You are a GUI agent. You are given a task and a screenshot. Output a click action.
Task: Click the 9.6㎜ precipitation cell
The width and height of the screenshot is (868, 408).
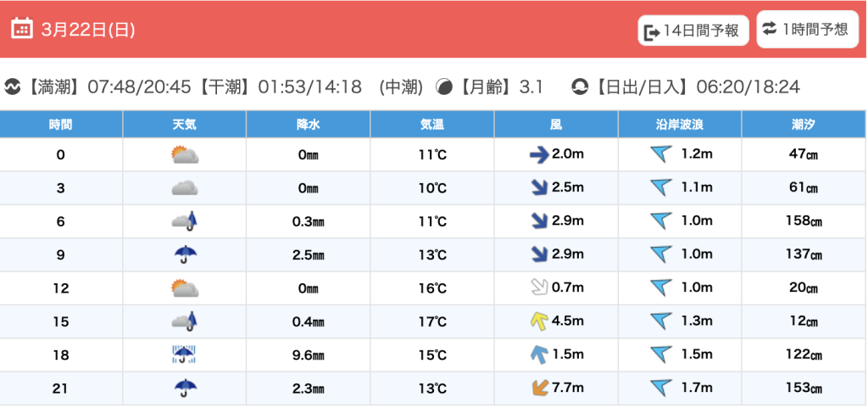[x=308, y=355]
